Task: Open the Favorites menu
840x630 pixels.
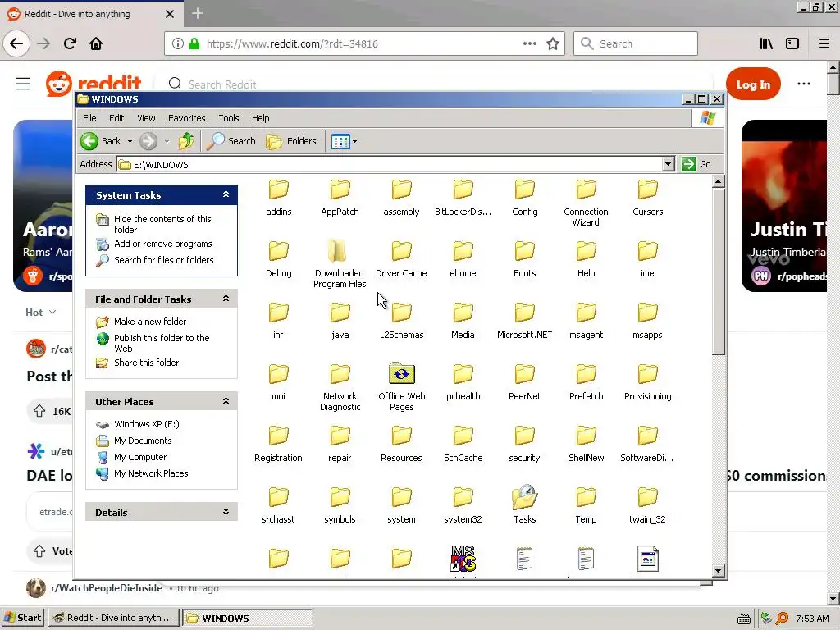Action: (186, 118)
